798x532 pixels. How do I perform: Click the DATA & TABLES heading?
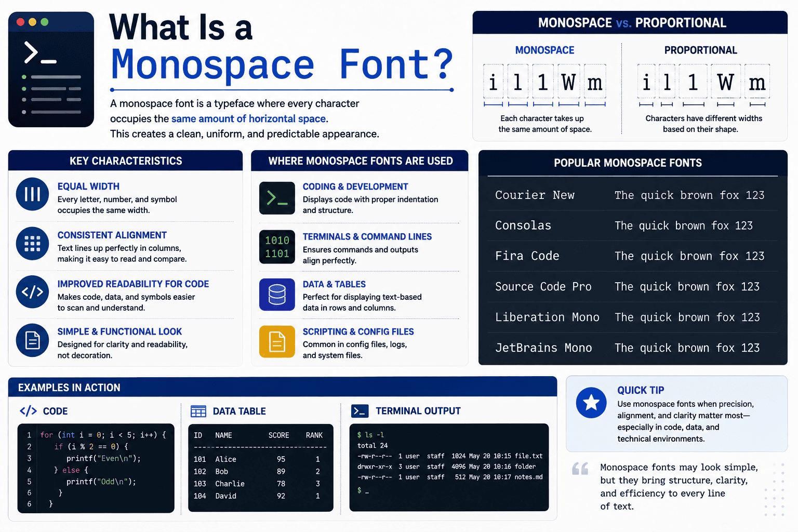coord(334,284)
